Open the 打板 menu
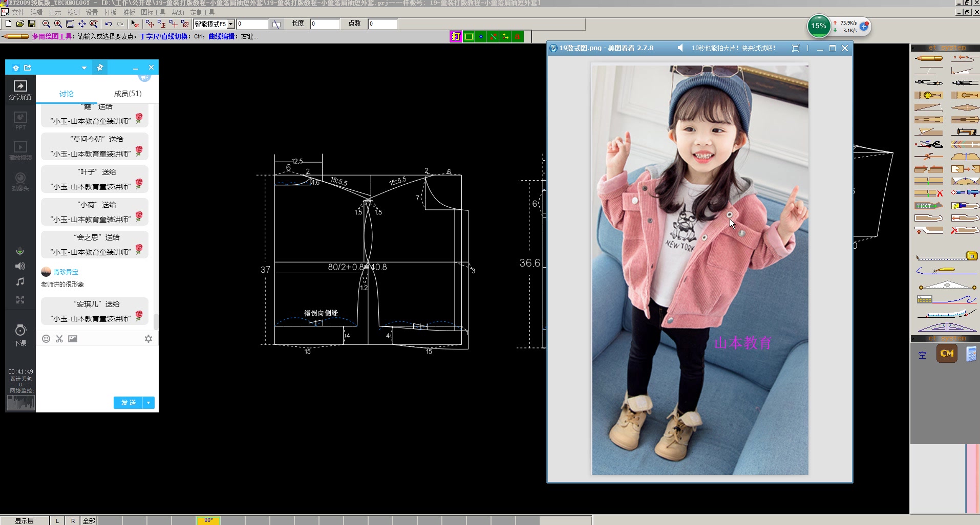This screenshot has height=525, width=980. coord(110,12)
